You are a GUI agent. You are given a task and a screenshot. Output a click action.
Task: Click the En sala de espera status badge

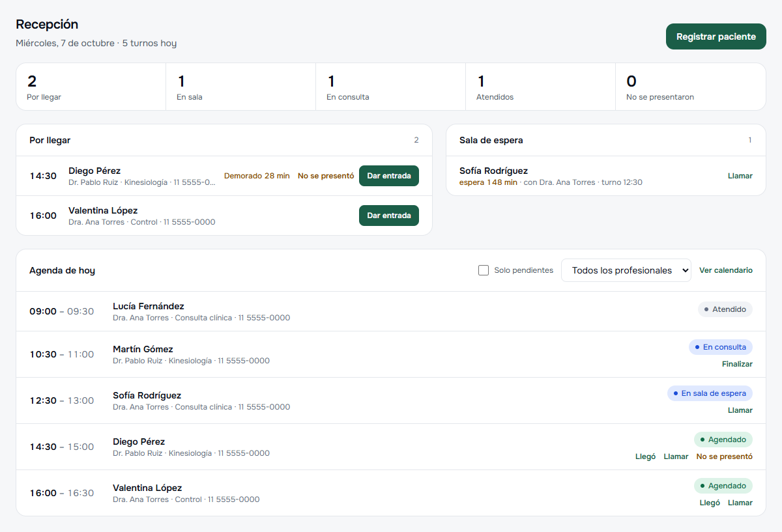[x=710, y=393]
